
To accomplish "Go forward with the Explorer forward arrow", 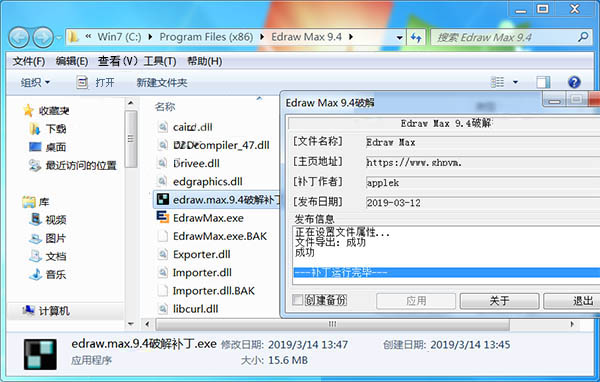I will pos(43,37).
